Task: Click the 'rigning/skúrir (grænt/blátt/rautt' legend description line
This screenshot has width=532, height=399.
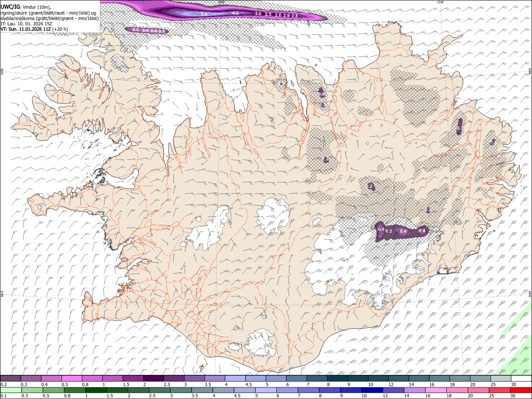Action: click(49, 13)
